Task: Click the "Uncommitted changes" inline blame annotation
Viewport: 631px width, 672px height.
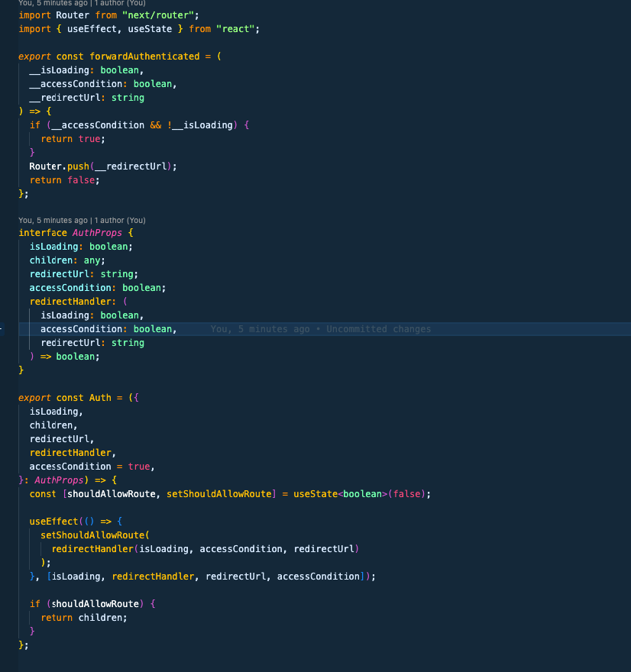Action: pos(378,328)
